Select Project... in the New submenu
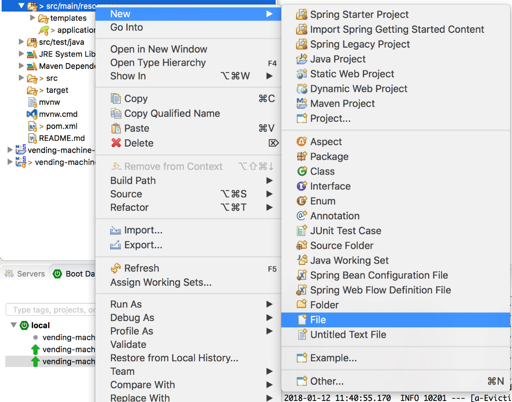The height and width of the screenshot is (402, 512). [396, 118]
